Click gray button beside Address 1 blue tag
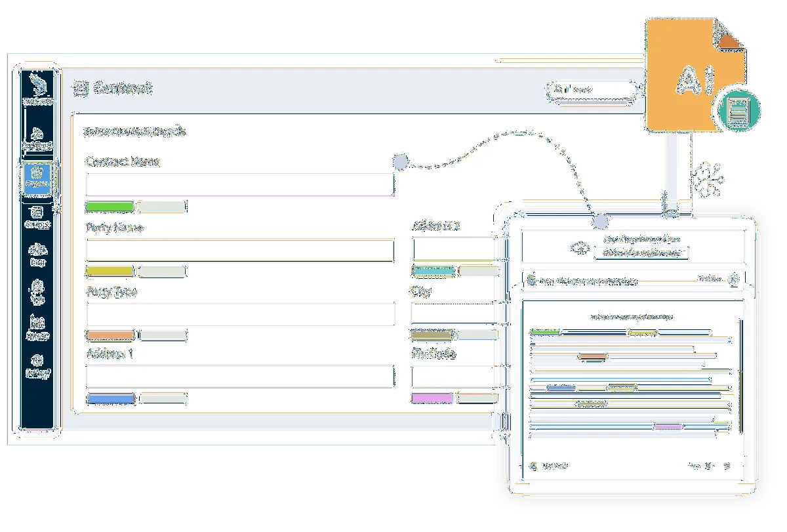 163,398
